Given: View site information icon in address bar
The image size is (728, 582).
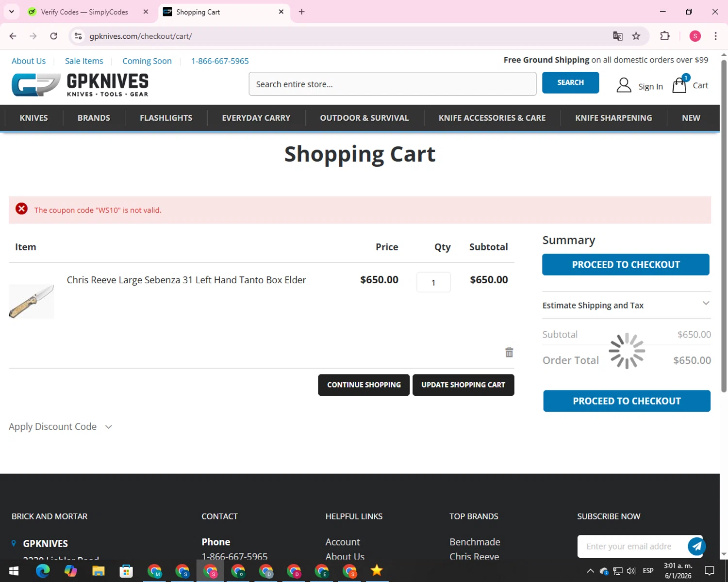Looking at the screenshot, I should 78,36.
